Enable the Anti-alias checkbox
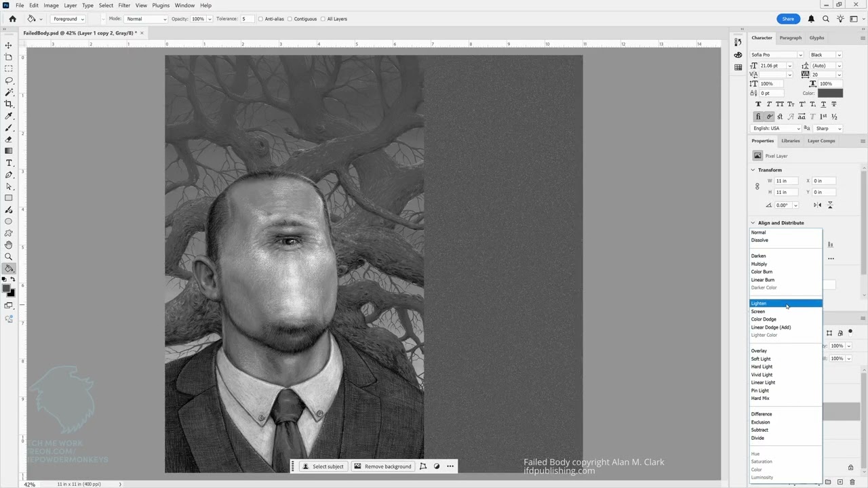Screen dimensions: 868x488 [x=261, y=19]
